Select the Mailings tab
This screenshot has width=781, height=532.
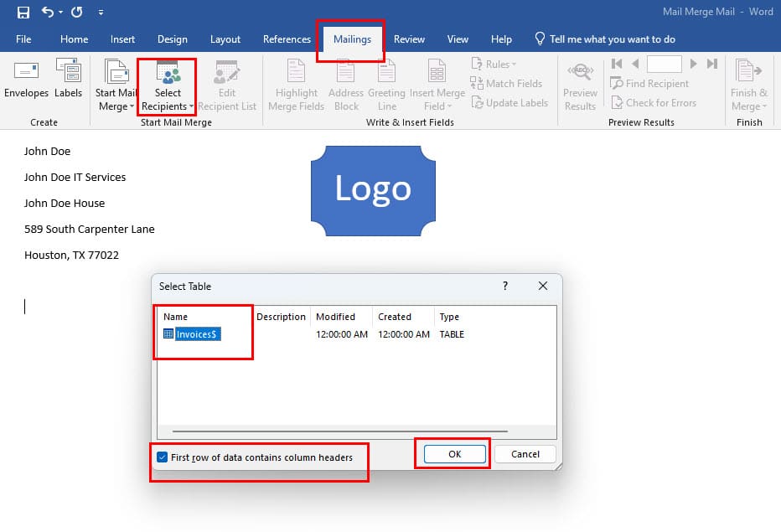click(352, 39)
